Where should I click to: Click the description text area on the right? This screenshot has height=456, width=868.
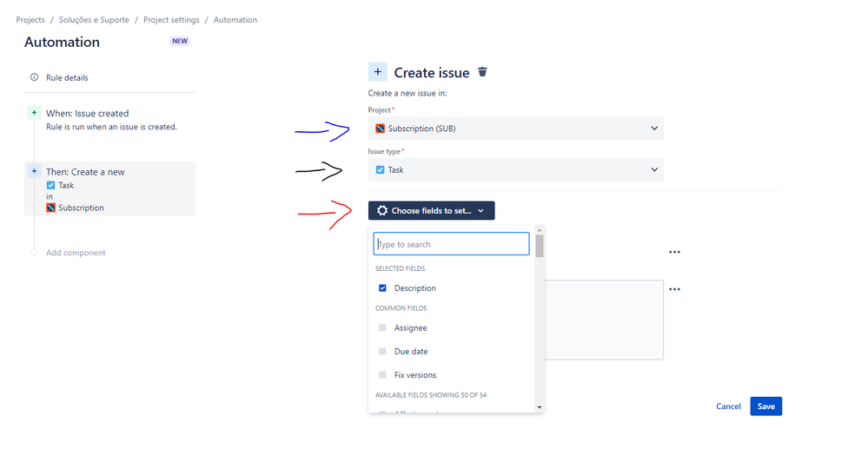coord(604,320)
